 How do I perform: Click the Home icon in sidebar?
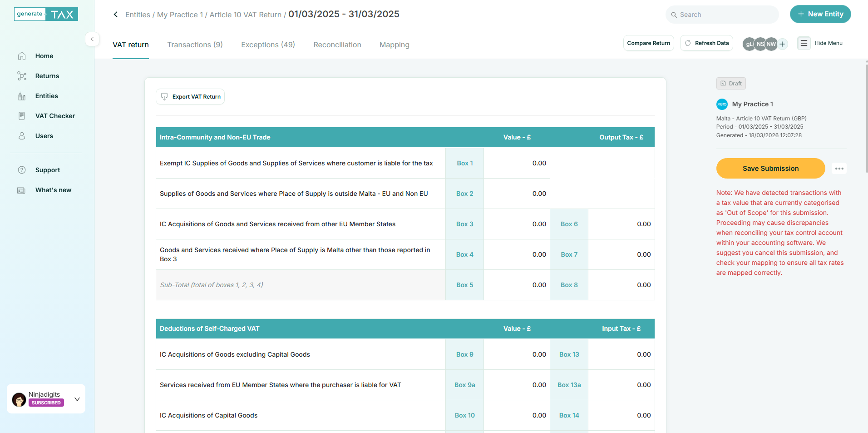(21, 56)
